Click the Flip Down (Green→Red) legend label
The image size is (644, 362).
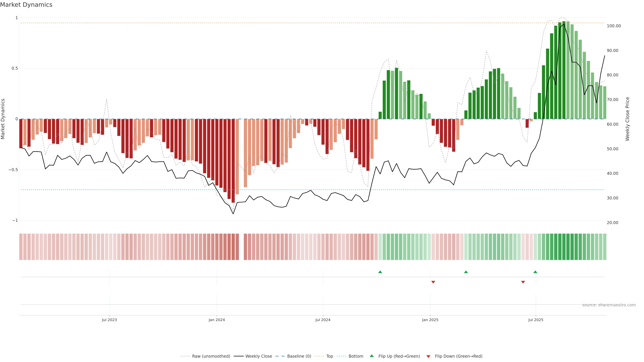(x=459, y=356)
